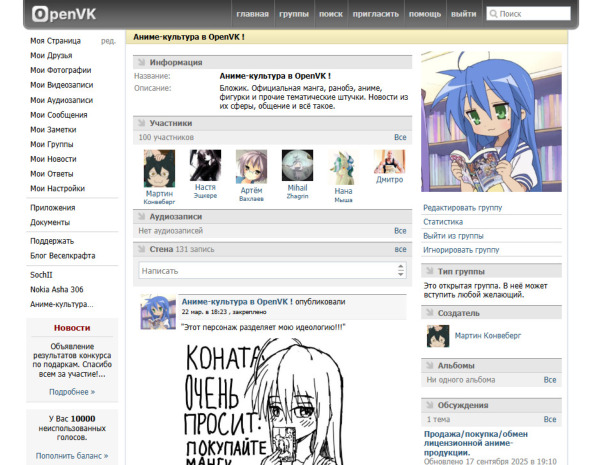Open Настя Эшкере member avatar
The height and width of the screenshot is (465, 604).
205,165
